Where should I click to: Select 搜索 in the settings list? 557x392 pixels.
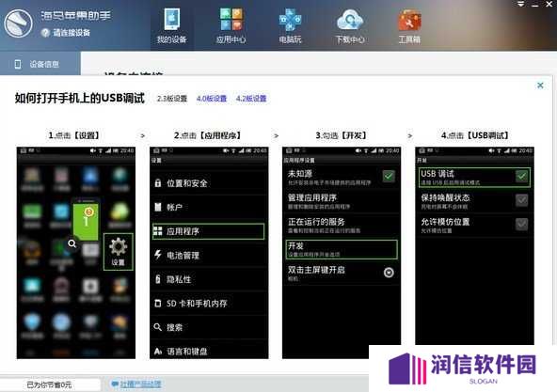(x=209, y=327)
